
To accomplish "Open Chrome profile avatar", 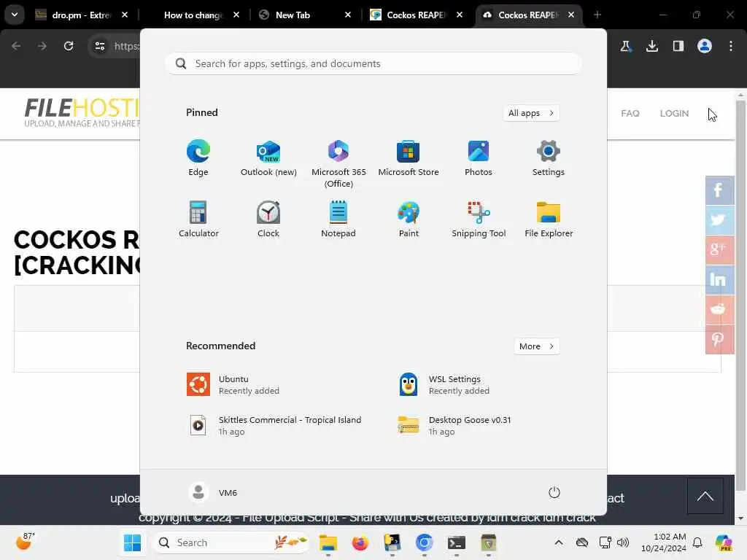I will click(x=705, y=46).
